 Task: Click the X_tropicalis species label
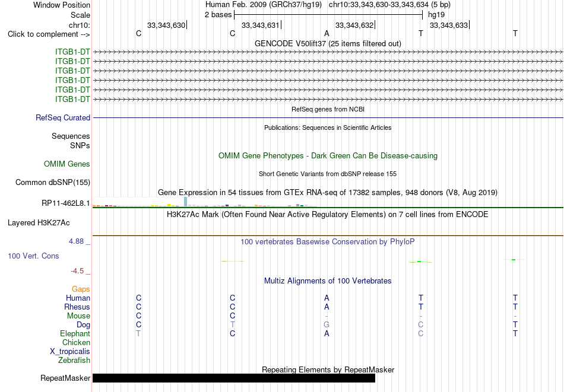(x=70, y=352)
